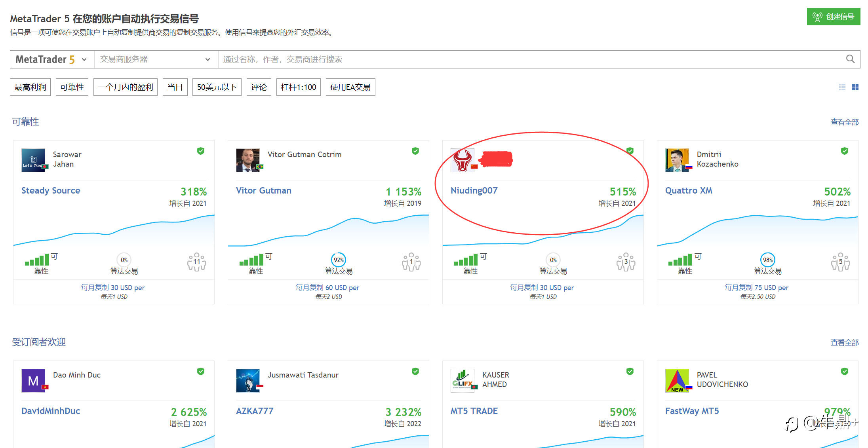Open the MetaTrader 5 platform dropdown
The width and height of the screenshot is (868, 448).
(x=51, y=59)
